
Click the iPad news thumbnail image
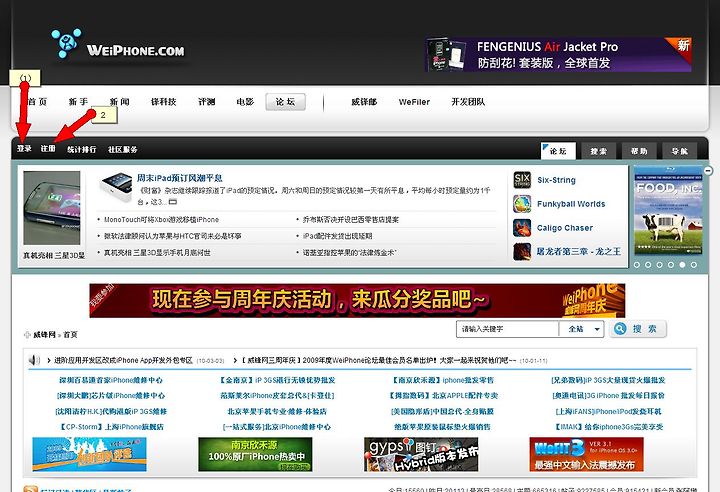[x=116, y=187]
